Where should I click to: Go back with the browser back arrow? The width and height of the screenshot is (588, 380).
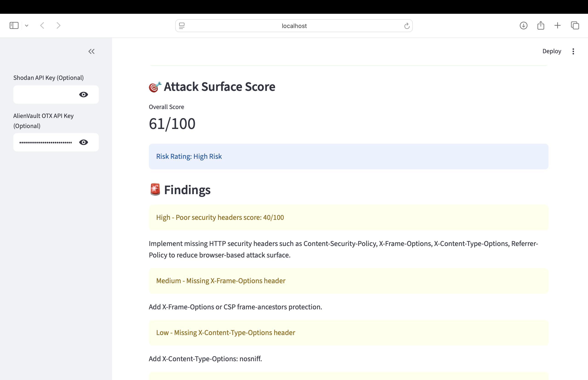(x=42, y=25)
